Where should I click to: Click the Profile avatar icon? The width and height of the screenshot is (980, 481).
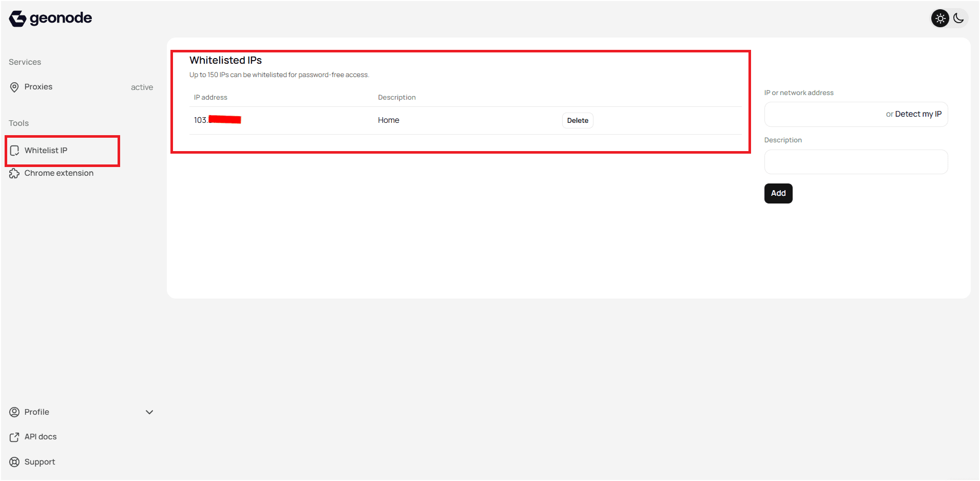[x=14, y=412]
